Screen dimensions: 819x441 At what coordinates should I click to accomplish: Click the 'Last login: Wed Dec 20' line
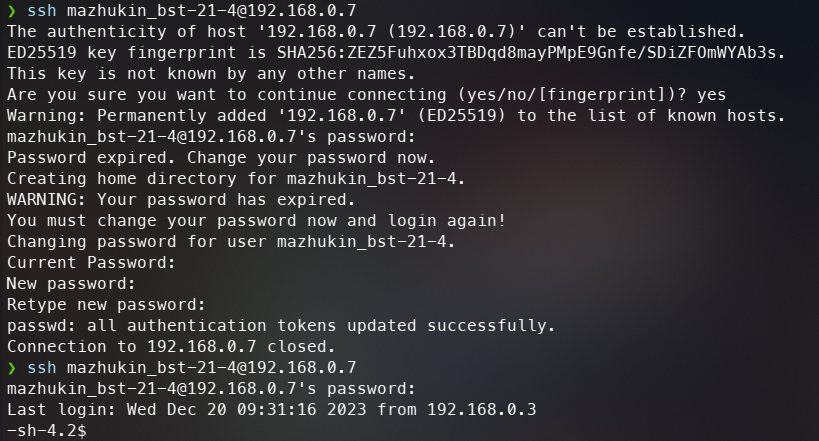[x=272, y=410]
